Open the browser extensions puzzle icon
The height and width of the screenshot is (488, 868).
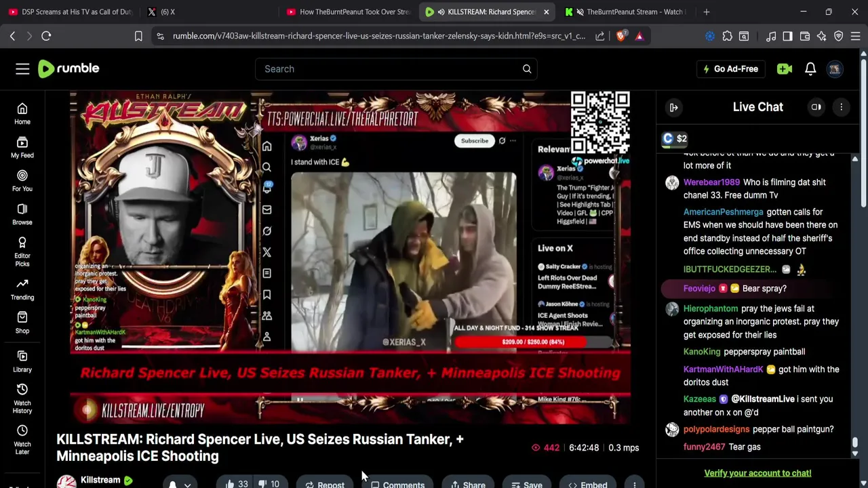coord(727,36)
